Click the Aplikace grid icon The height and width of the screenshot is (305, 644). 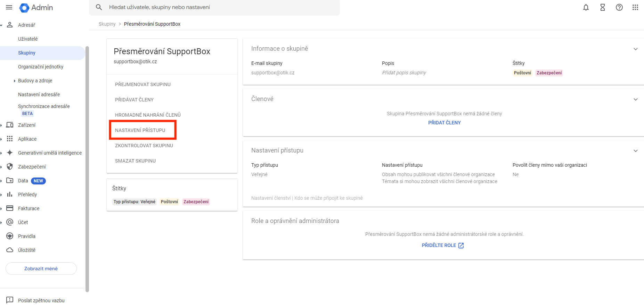[x=10, y=139]
